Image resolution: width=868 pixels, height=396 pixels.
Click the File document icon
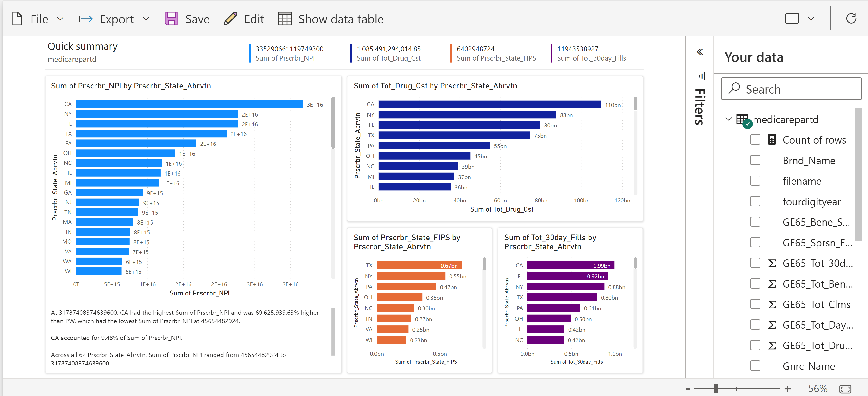17,19
